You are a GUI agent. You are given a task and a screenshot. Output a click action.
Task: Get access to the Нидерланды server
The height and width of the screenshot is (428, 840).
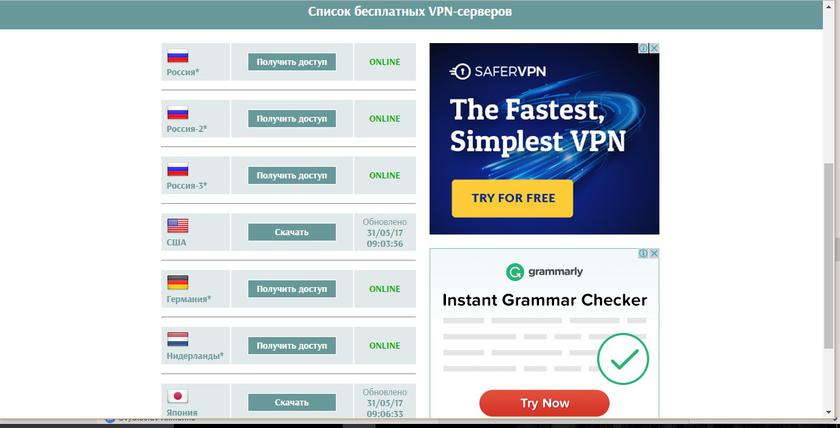click(292, 346)
